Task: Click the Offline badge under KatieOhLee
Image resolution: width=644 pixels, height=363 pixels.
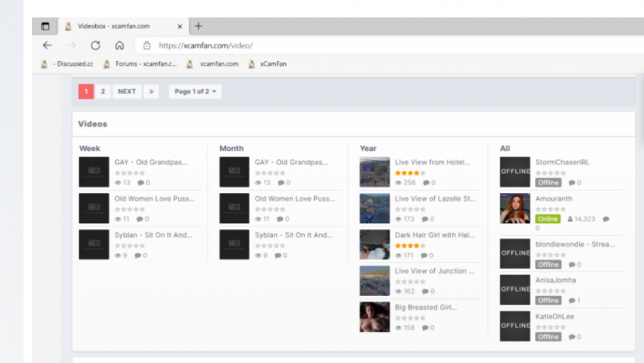Action: coord(548,337)
